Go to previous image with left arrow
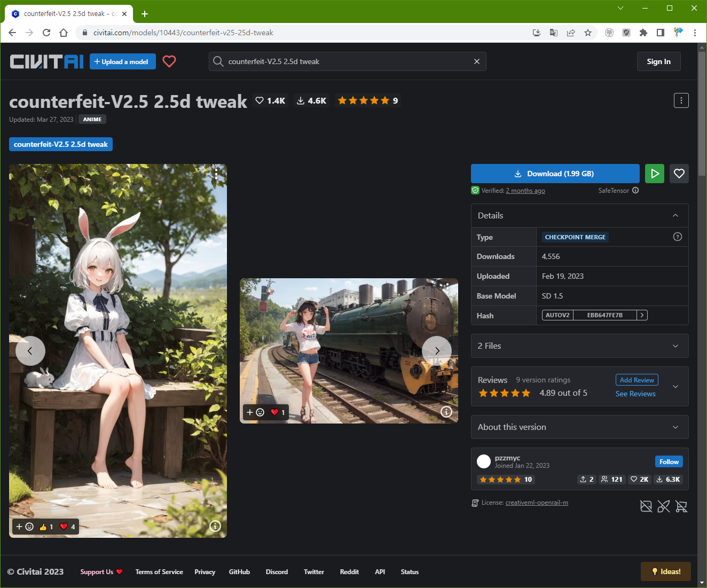707x588 pixels. click(x=30, y=351)
